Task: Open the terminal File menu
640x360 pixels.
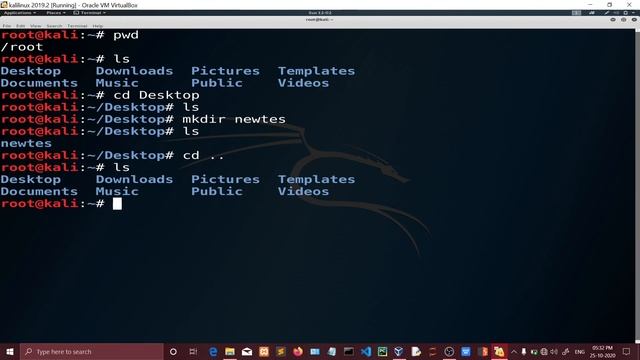Action: coord(7,26)
